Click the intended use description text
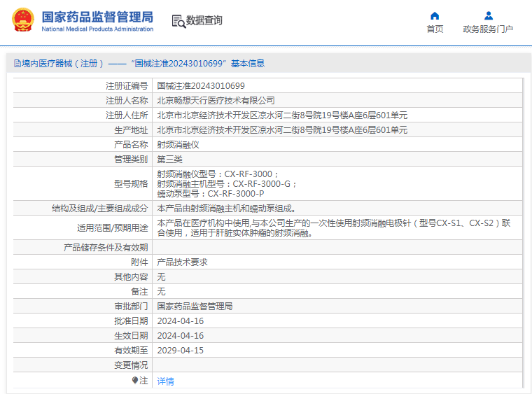This screenshot has height=394, width=532. [x=334, y=228]
